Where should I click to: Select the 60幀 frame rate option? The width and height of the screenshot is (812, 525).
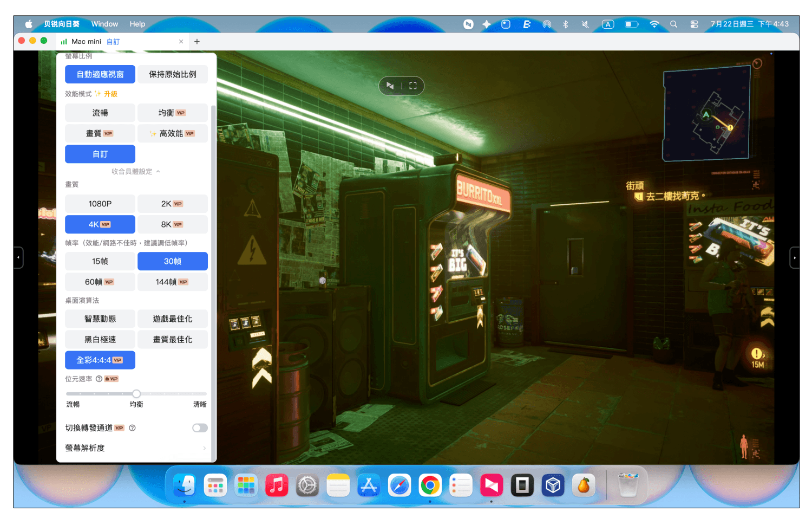pos(100,282)
